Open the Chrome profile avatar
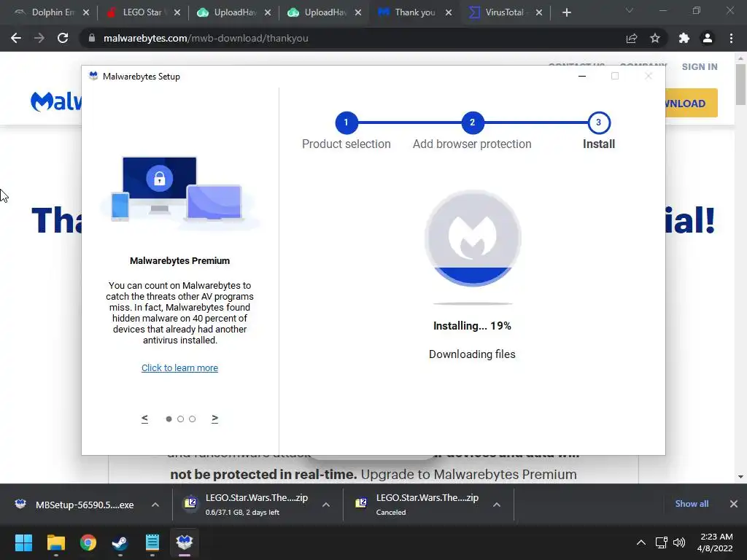 point(708,38)
